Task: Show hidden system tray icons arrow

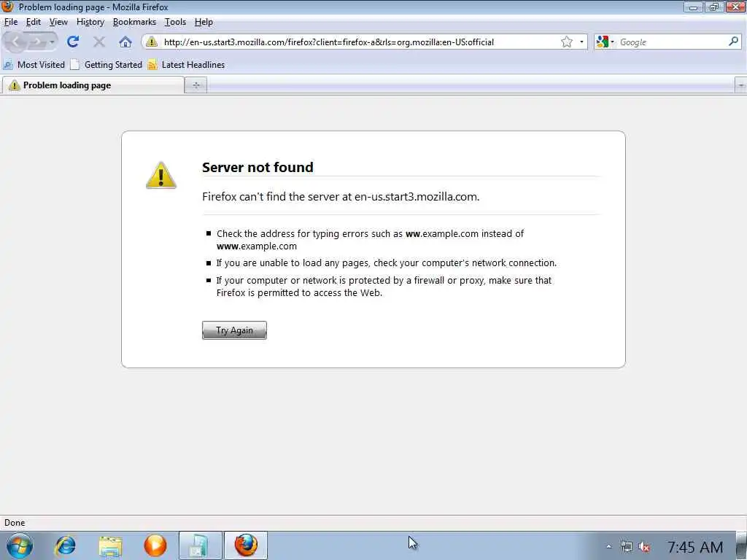Action: click(x=609, y=547)
